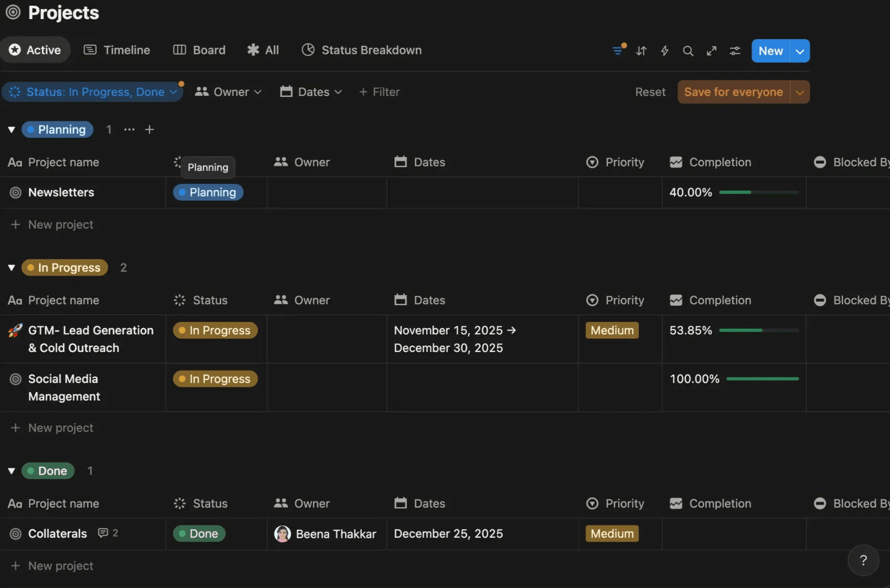
Task: Collapse the In Progress group
Action: click(x=11, y=267)
